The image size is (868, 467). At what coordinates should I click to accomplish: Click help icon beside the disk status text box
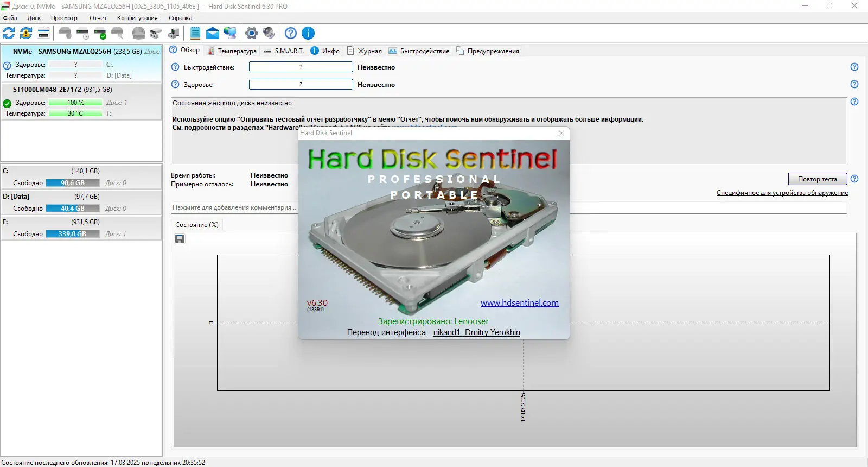pyautogui.click(x=854, y=102)
